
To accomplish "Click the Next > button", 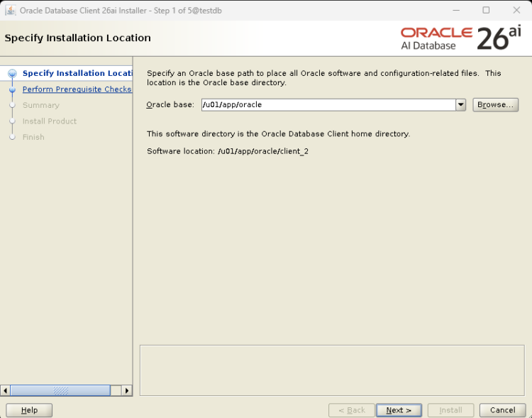I will click(x=399, y=410).
